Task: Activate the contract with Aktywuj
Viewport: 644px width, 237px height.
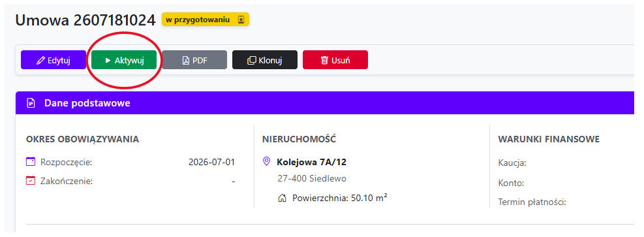Action: coord(124,60)
